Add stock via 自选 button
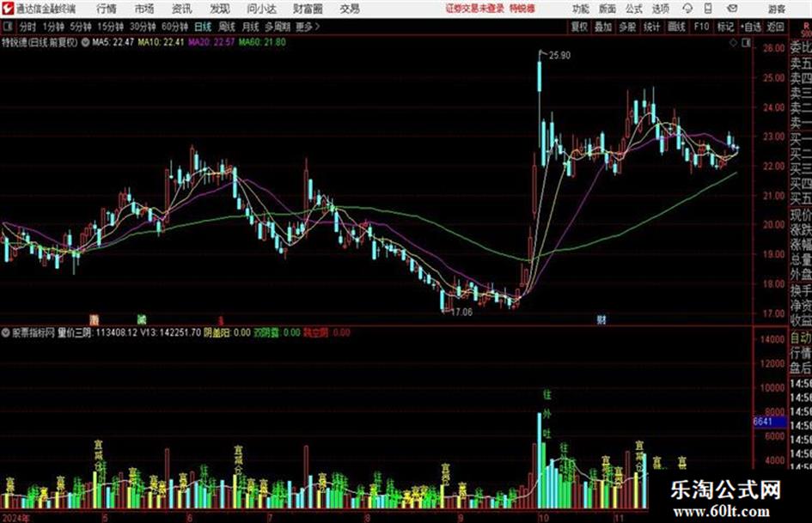This screenshot has width=812, height=523. tap(751, 27)
